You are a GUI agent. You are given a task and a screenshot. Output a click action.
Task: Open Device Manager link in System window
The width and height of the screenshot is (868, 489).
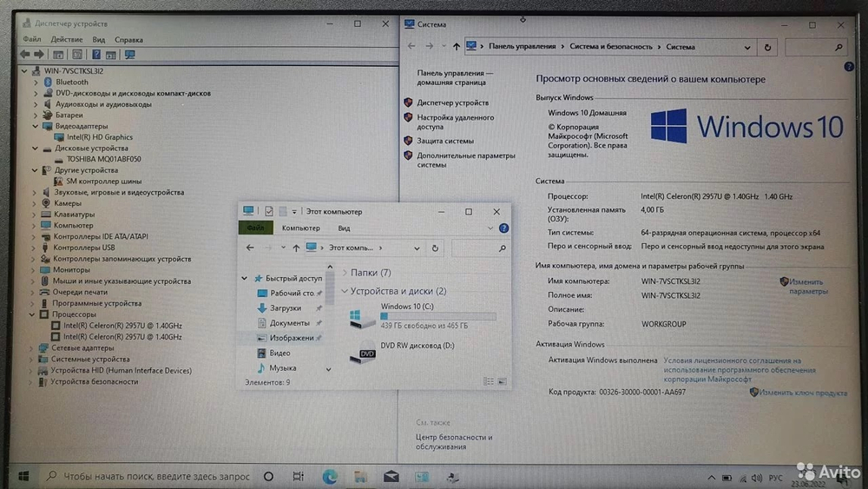(452, 102)
